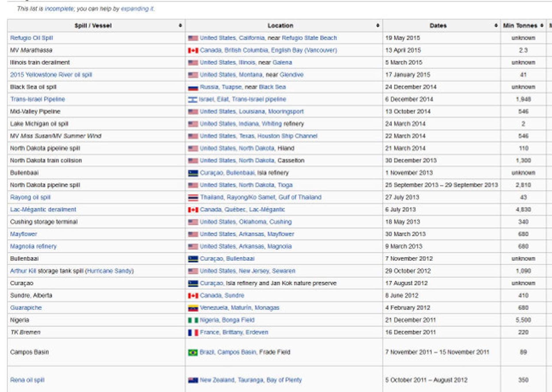Open Hurricane Sandy link
The image size is (552, 392).
coord(109,271)
